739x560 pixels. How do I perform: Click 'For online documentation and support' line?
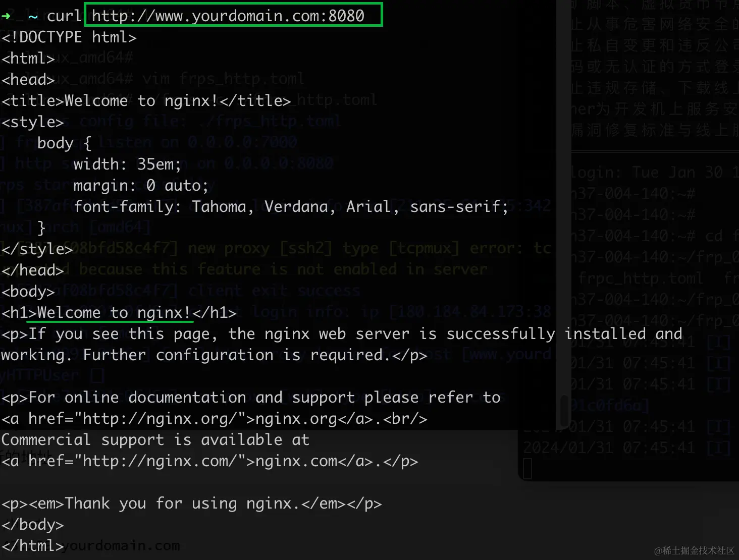pos(251,398)
